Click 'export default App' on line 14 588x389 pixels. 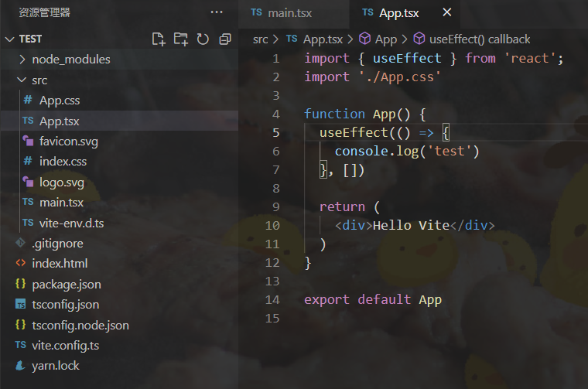point(373,300)
